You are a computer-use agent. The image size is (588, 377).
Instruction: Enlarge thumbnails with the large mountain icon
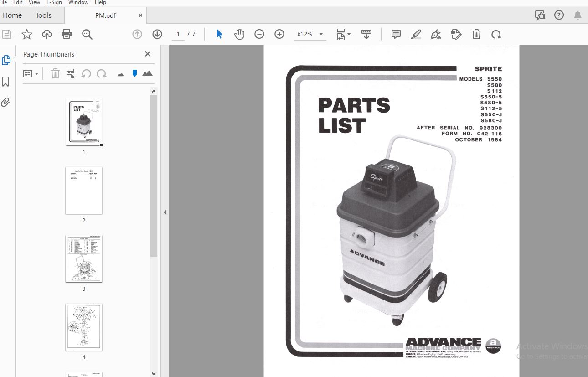click(147, 73)
